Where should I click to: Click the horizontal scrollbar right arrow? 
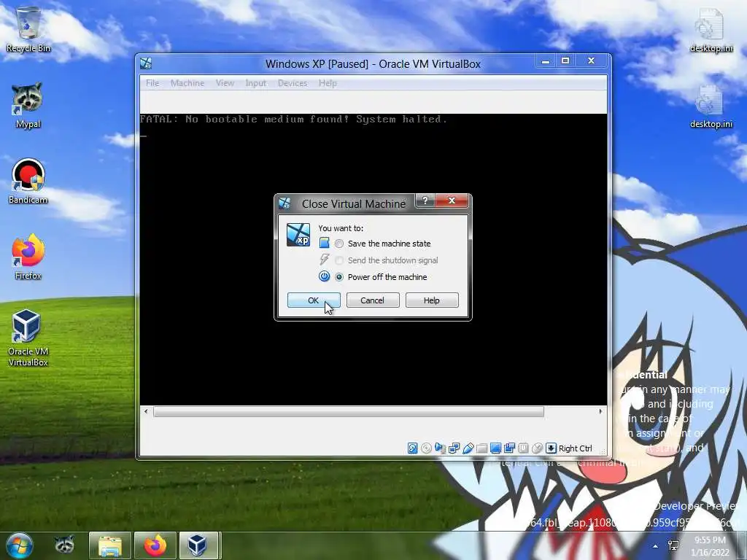[x=600, y=411]
